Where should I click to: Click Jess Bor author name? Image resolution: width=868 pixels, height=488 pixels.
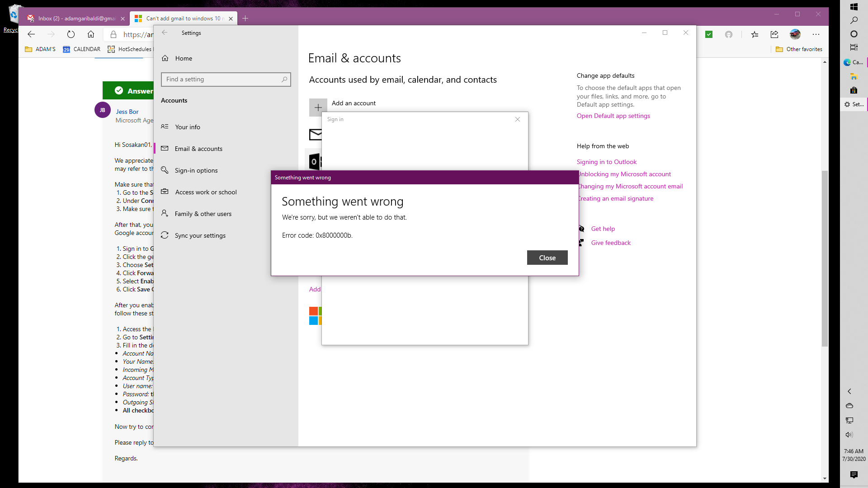(127, 112)
